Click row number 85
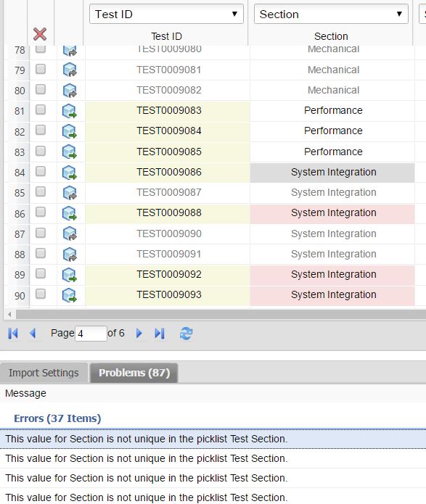Image resolution: width=426 pixels, height=504 pixels. point(20,193)
